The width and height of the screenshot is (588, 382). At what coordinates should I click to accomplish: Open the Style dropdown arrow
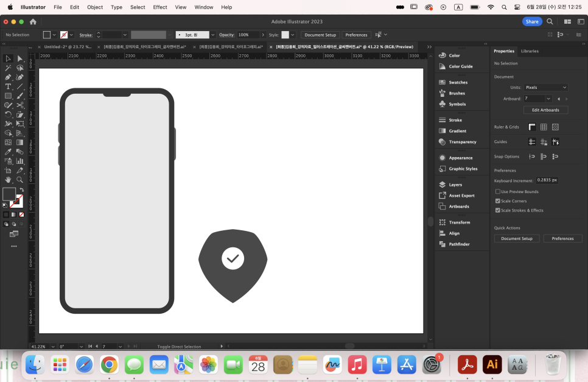(293, 35)
